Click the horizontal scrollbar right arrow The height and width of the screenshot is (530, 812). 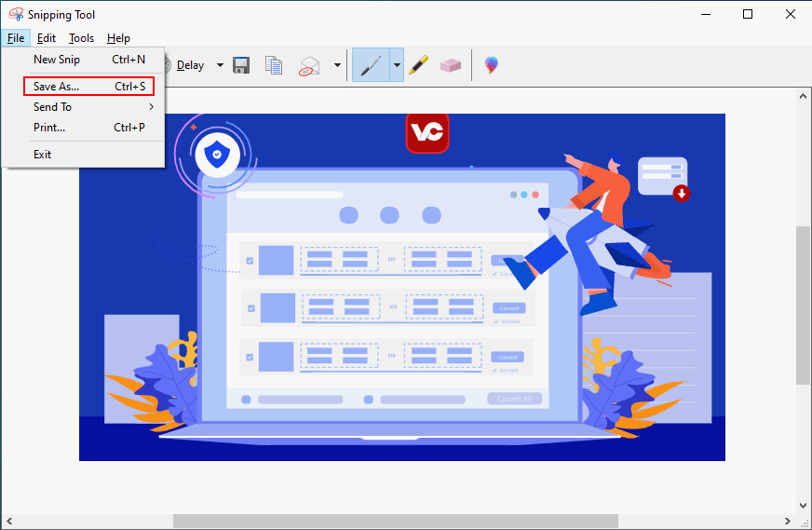[x=787, y=521]
